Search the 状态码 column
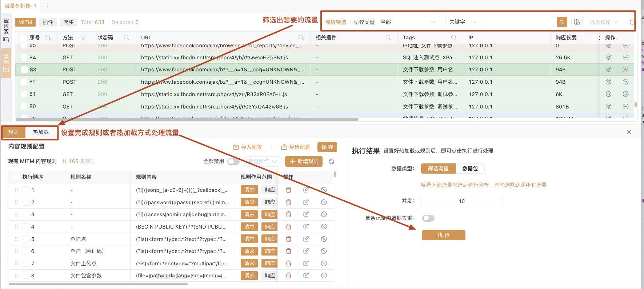Image resolution: width=644 pixels, height=289 pixels. 127,37
